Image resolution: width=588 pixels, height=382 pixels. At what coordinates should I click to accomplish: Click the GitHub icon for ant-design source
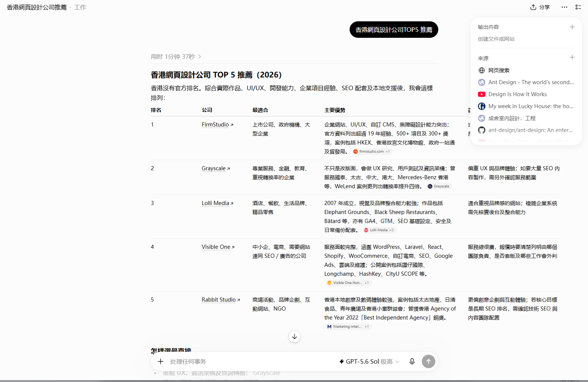tap(482, 130)
